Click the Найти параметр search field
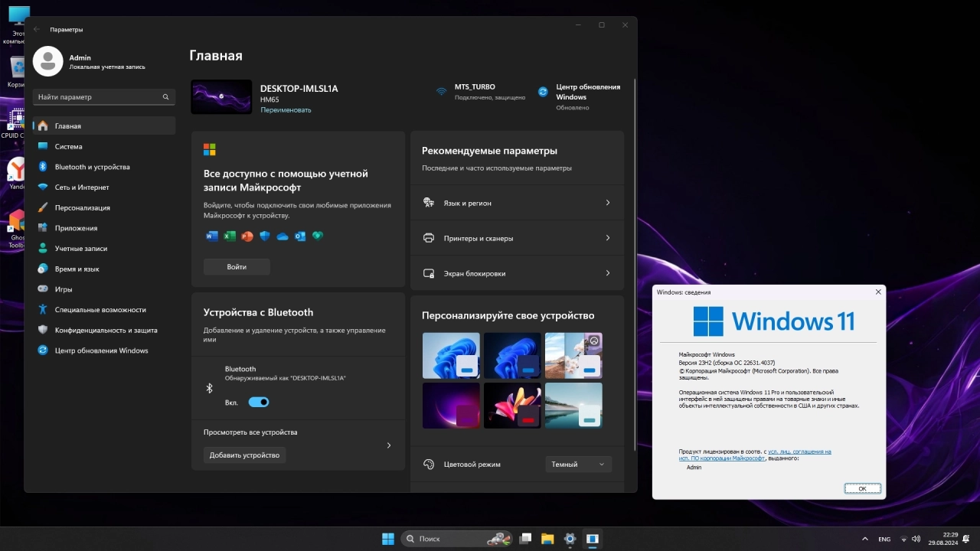 point(104,97)
